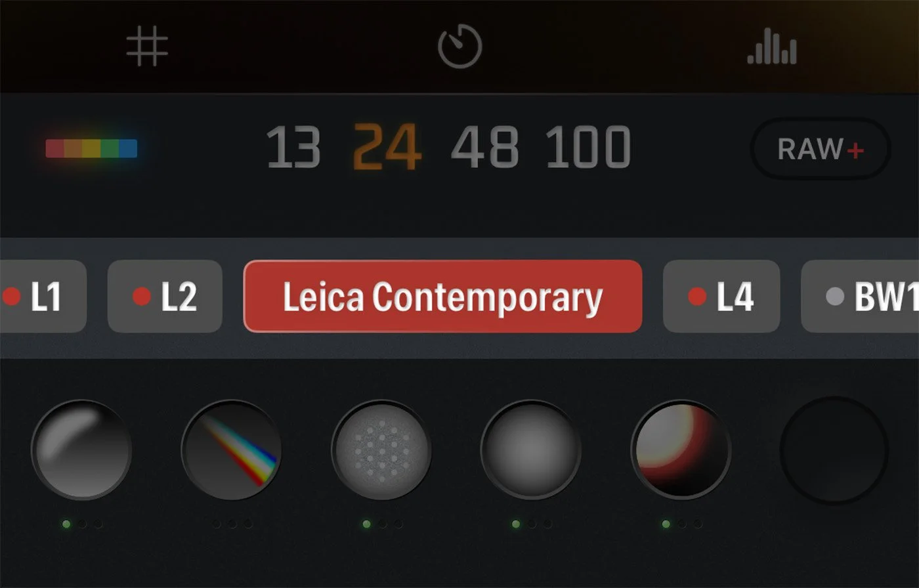Tap the Leica Contemporary look button
Viewport: 919px width, 588px height.
click(x=442, y=297)
